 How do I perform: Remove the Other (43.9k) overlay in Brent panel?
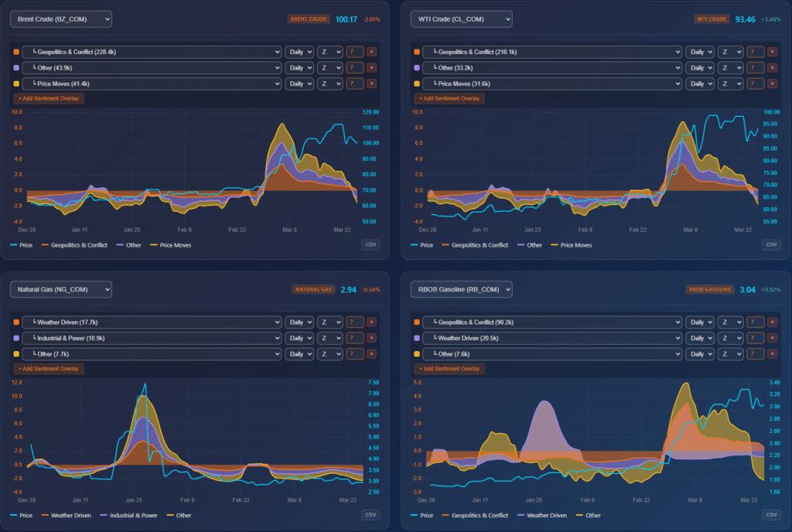point(371,67)
